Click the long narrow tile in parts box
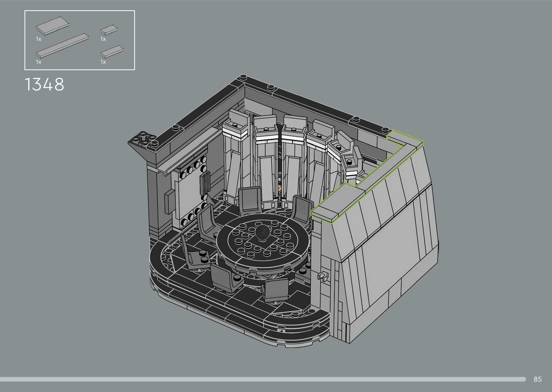 click(x=62, y=45)
